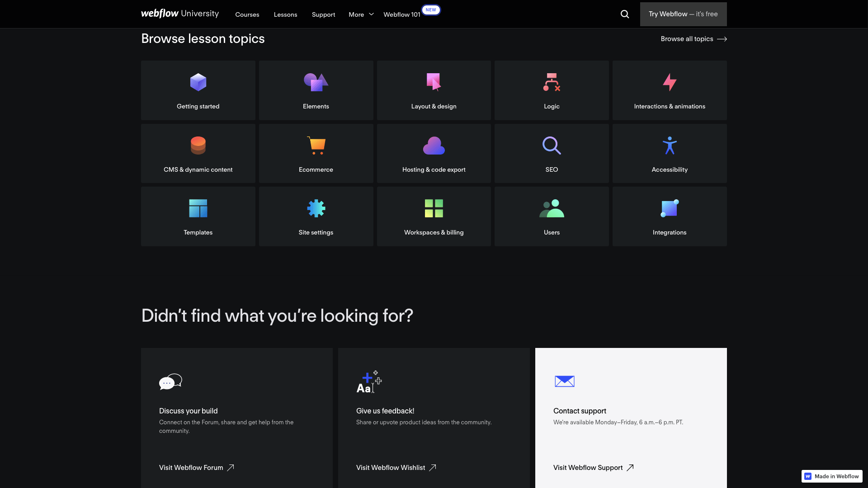Image resolution: width=868 pixels, height=488 pixels.
Task: Select the Accessibility figure icon
Action: [x=670, y=145]
